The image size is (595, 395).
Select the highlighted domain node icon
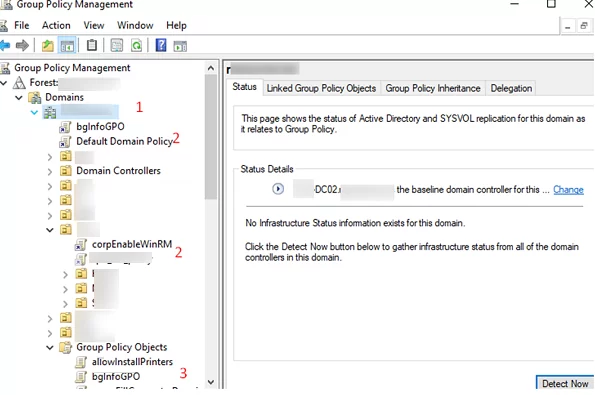[x=50, y=112]
